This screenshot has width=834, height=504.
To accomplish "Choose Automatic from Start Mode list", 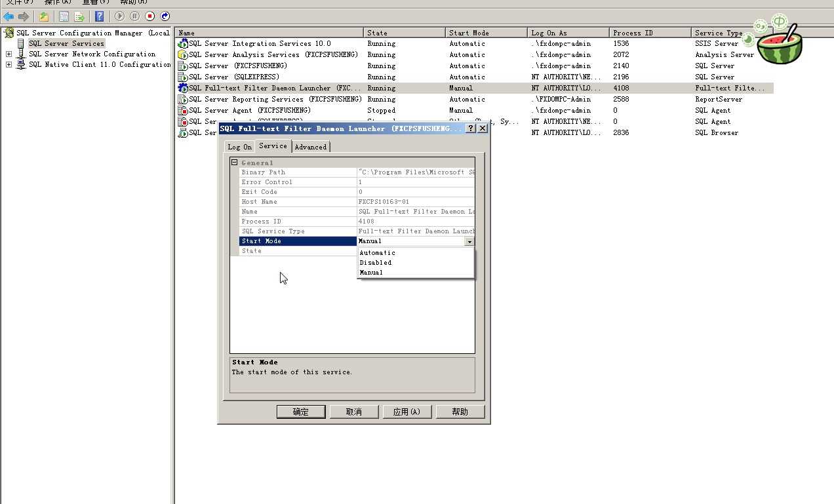I will (415, 253).
